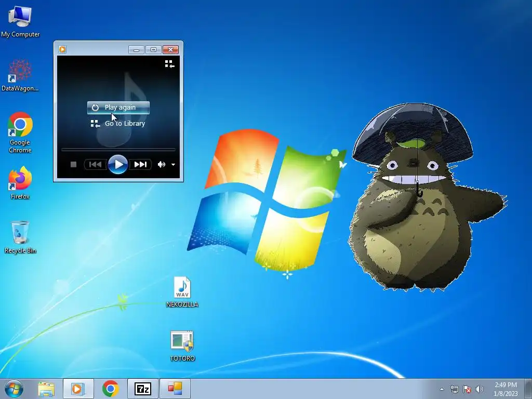The height and width of the screenshot is (399, 532).
Task: Close the media player window
Action: [170, 50]
